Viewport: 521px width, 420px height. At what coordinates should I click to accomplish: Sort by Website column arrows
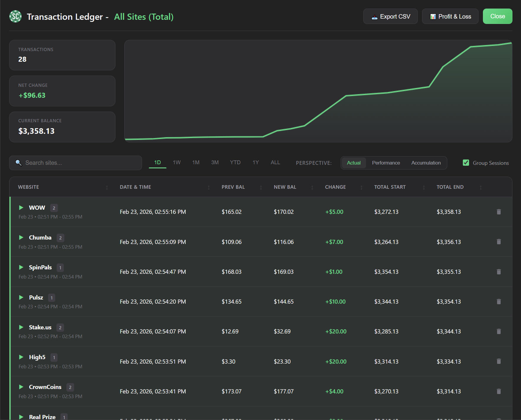(107, 187)
